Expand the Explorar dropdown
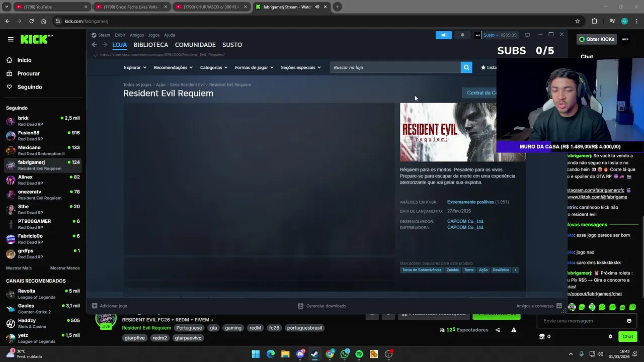 135,67
